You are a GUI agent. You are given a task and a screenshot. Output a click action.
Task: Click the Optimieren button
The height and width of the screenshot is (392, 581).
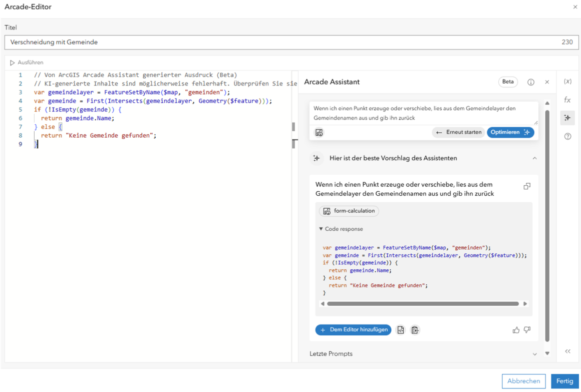tap(510, 132)
